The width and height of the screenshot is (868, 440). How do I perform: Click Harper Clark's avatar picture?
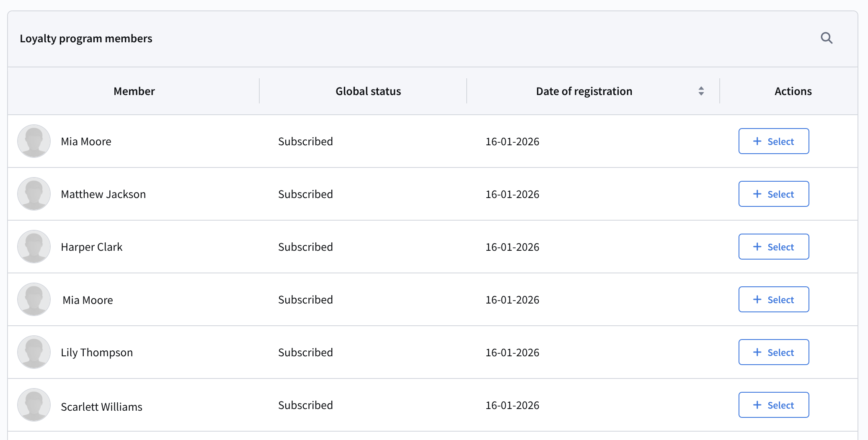click(34, 247)
